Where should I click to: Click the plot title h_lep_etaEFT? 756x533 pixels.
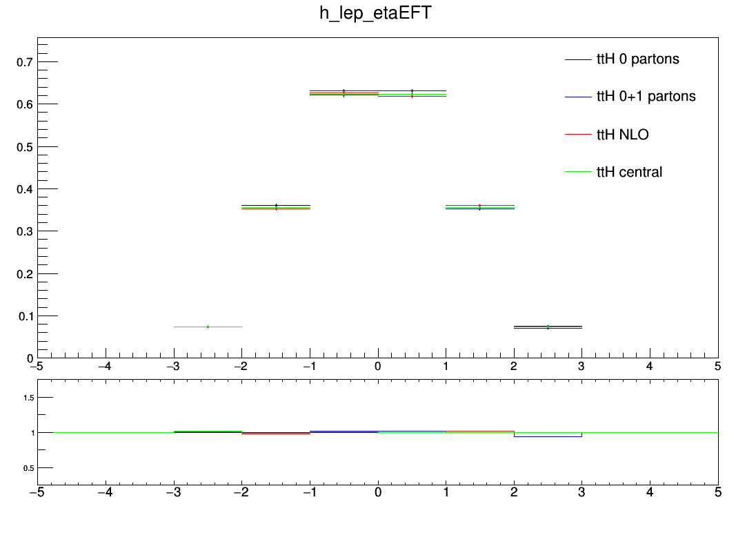375,14
